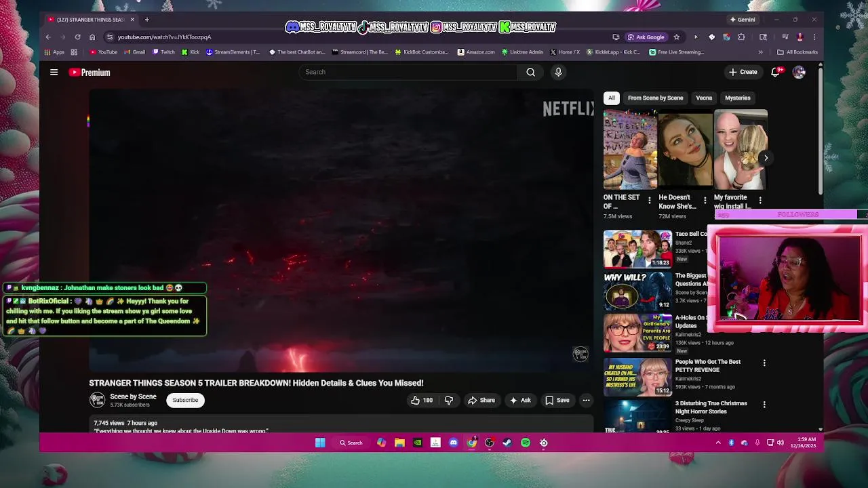Viewport: 868px width, 488px height.
Task: Click the YouTube search magnifier button
Action: coord(530,72)
